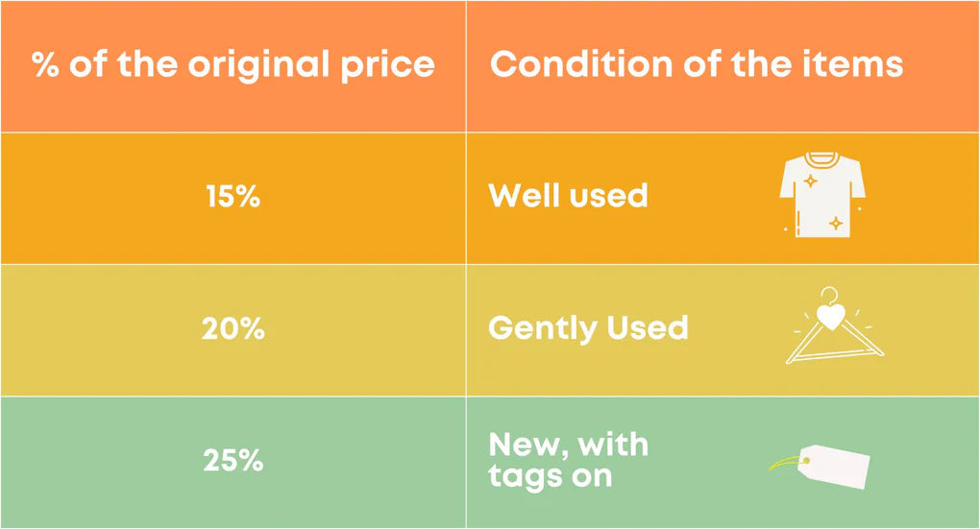
Task: Select the 20% price cell
Action: tap(233, 329)
